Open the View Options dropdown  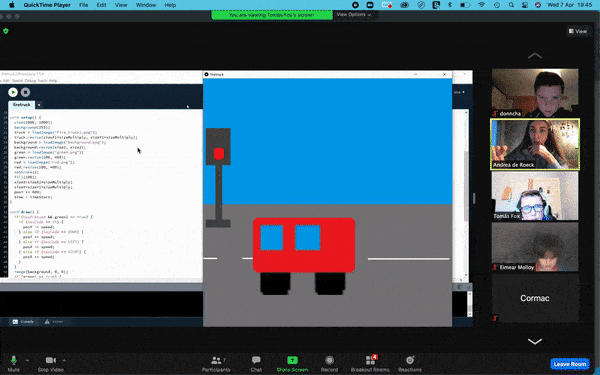pyautogui.click(x=354, y=15)
